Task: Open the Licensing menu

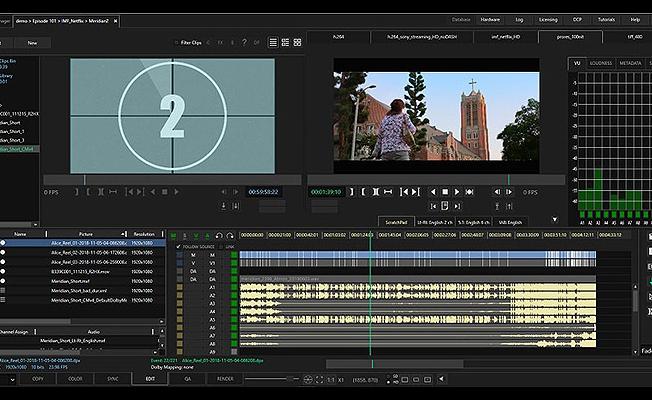Action: point(548,20)
